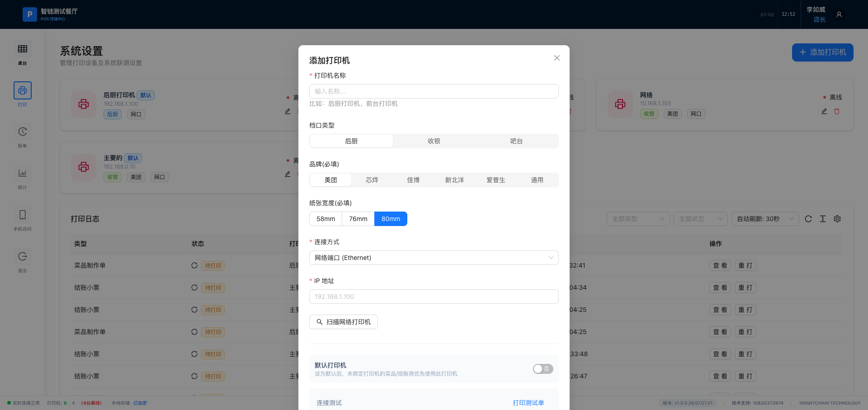Open the 手机访问 mobile access icon
868x410 pixels.
point(23,215)
